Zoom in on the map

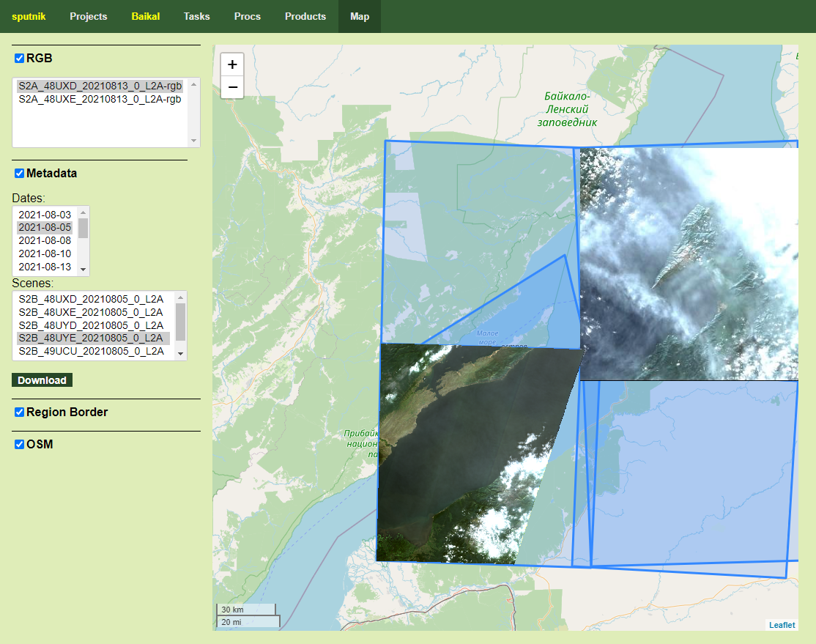coord(232,64)
